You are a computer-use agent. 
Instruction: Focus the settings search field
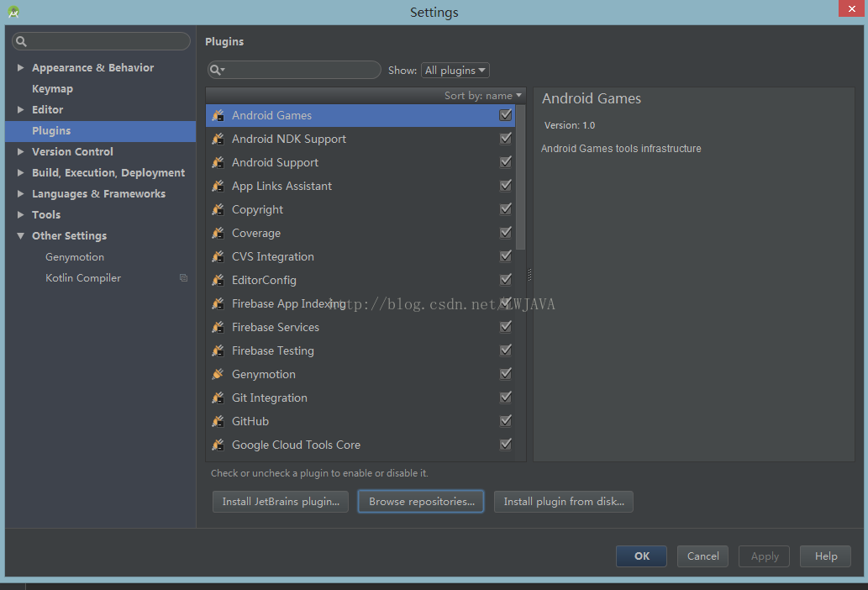pyautogui.click(x=102, y=41)
